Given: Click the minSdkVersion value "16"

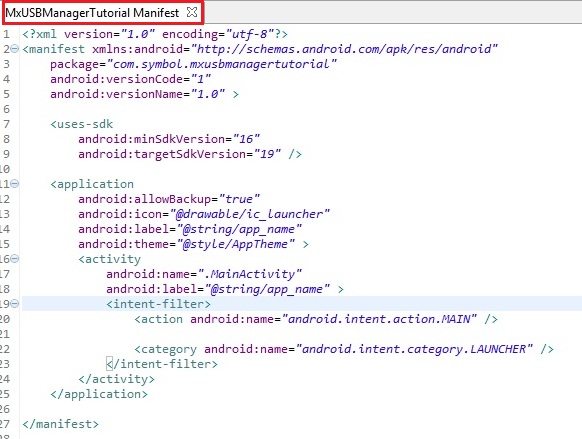Looking at the screenshot, I should coord(246,139).
